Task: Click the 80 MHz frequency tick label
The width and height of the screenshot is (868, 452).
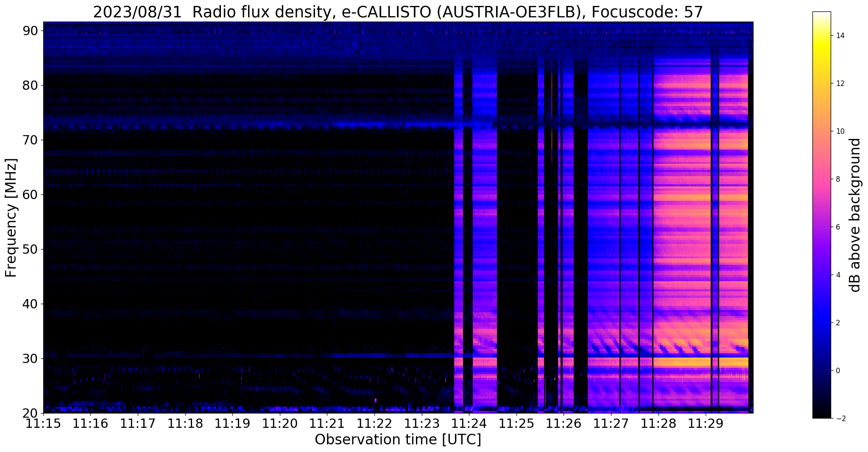Action: click(x=31, y=85)
